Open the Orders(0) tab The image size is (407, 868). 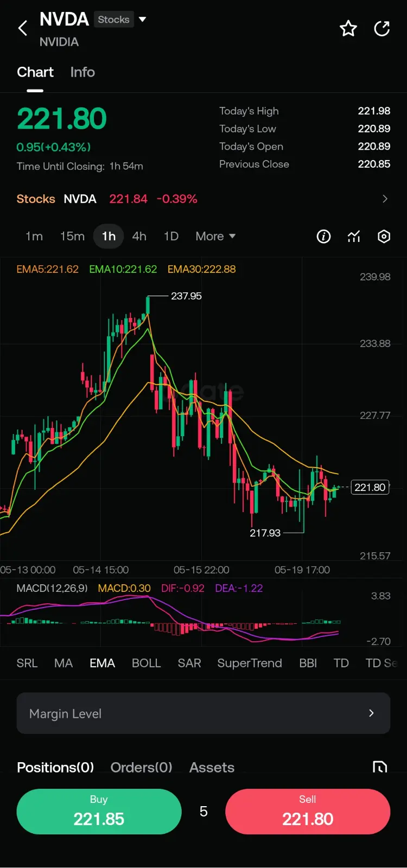click(141, 767)
